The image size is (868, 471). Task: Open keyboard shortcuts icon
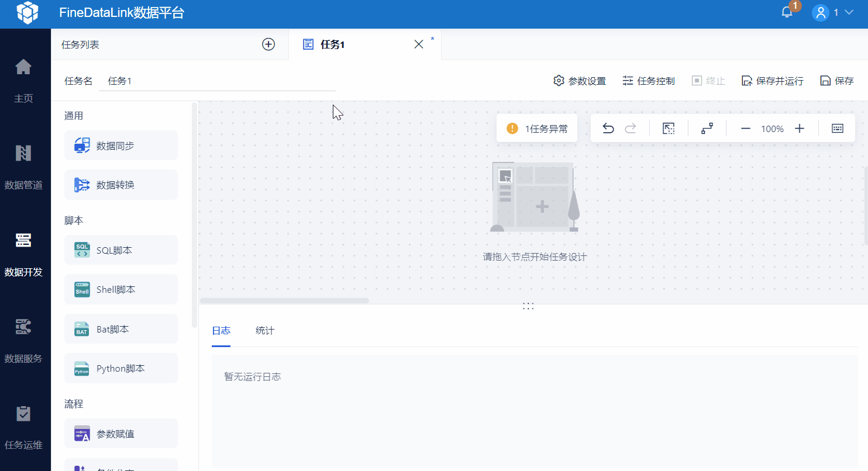(x=838, y=129)
